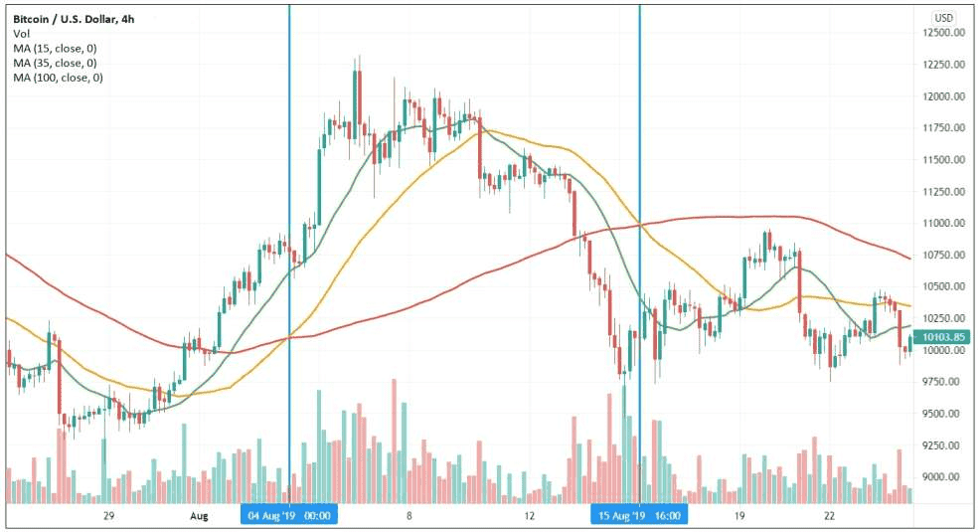
Task: Click the 11000.00 price axis label
Action: tap(944, 224)
